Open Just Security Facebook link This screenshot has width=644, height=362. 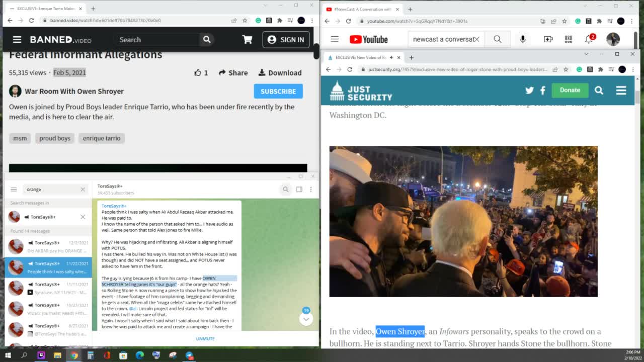[542, 90]
